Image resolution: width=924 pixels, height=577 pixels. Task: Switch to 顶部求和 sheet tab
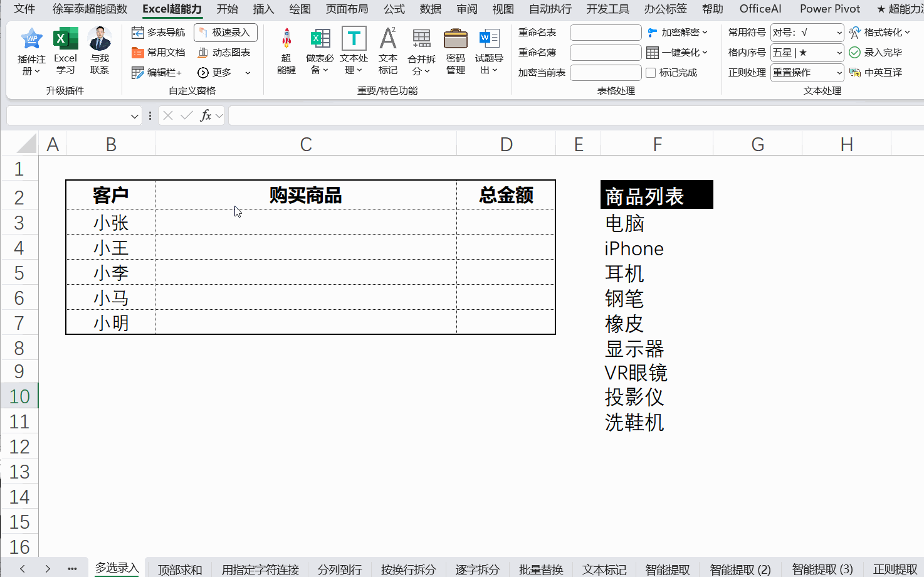tap(180, 569)
